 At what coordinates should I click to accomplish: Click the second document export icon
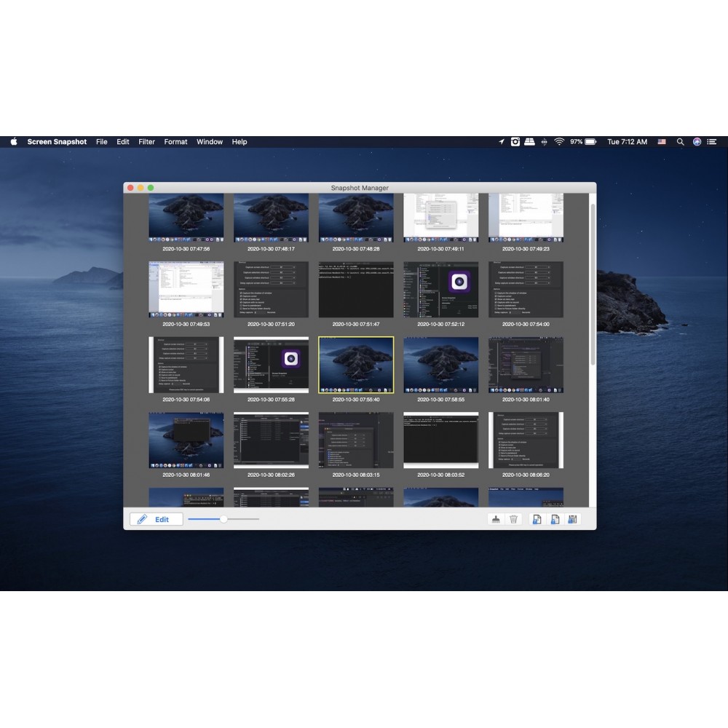coord(554,519)
